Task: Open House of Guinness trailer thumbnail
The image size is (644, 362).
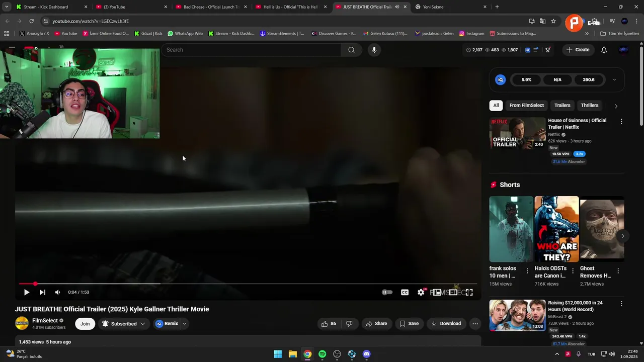Action: coord(517,133)
